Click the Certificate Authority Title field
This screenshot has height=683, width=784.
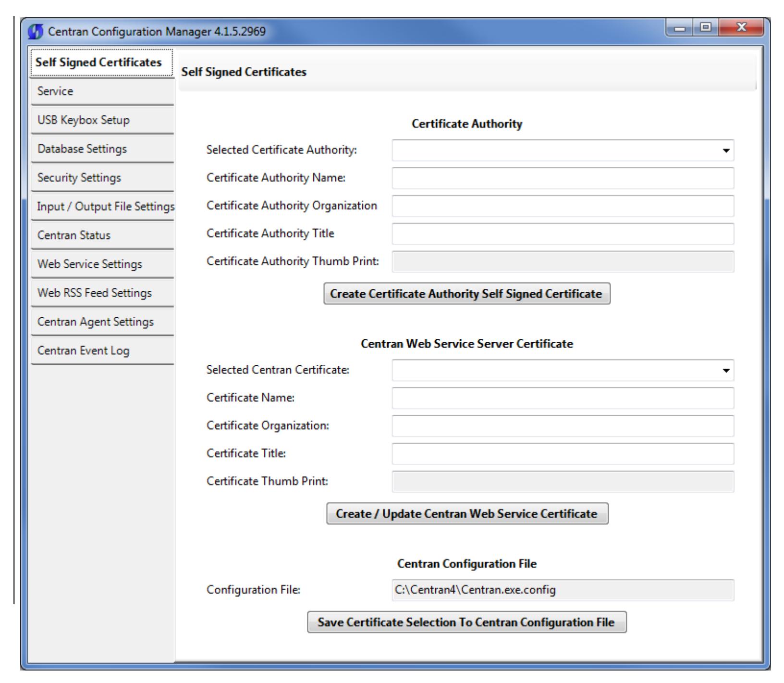563,234
